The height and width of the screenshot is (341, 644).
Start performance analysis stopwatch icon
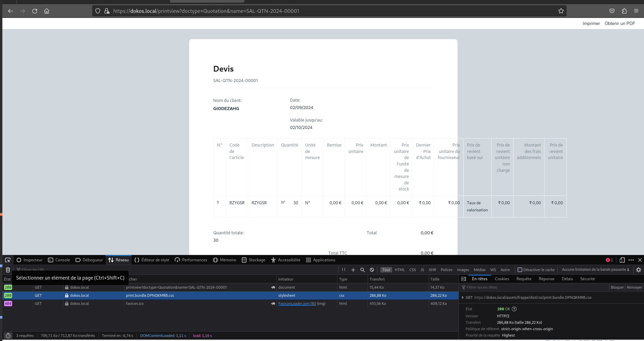pos(8,336)
